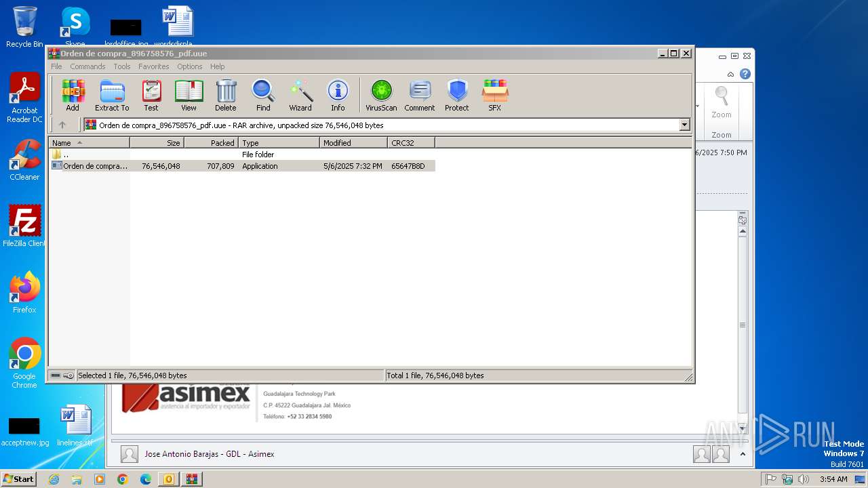The width and height of the screenshot is (868, 488).
Task: Open Recycle Bin desktop icon
Action: tap(24, 27)
